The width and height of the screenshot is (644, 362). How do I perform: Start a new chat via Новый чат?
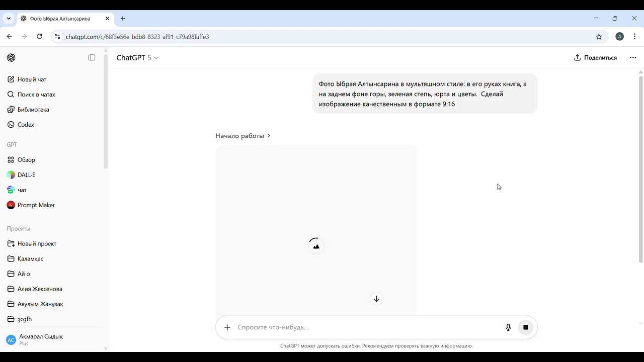[53, 79]
